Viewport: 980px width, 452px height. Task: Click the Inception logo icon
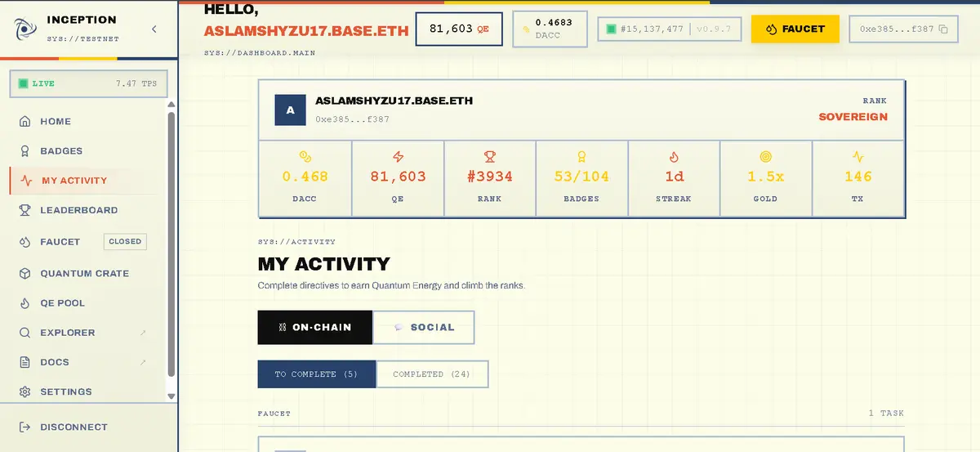tap(26, 30)
